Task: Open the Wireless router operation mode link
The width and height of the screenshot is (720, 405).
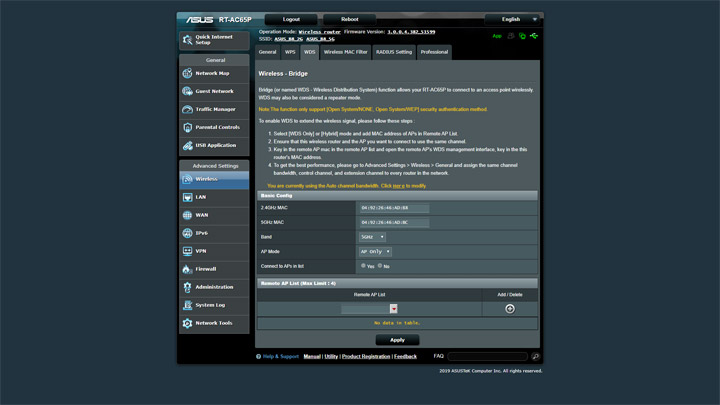Action: 320,32
